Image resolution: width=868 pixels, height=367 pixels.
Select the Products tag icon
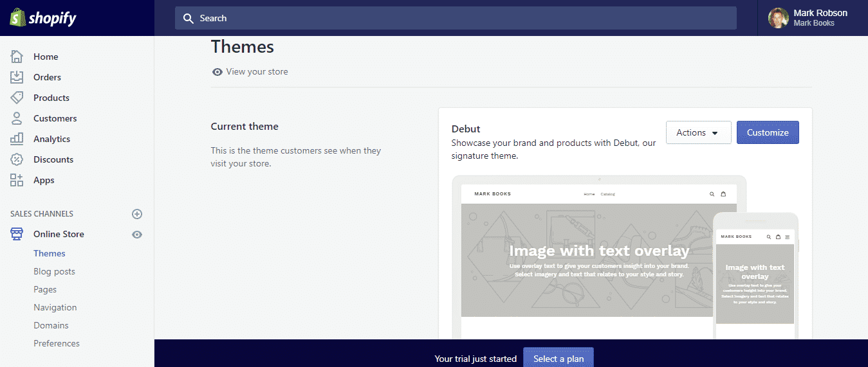tap(17, 98)
